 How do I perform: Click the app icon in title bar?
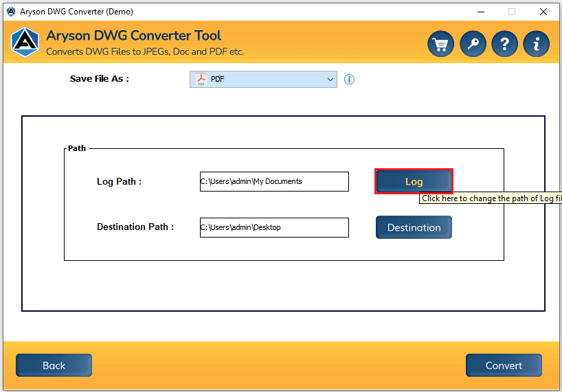11,12
